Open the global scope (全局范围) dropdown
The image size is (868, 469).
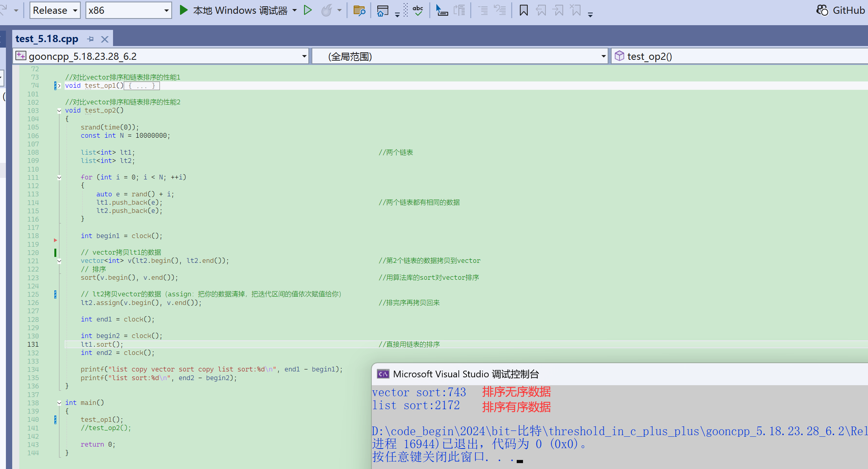point(460,56)
